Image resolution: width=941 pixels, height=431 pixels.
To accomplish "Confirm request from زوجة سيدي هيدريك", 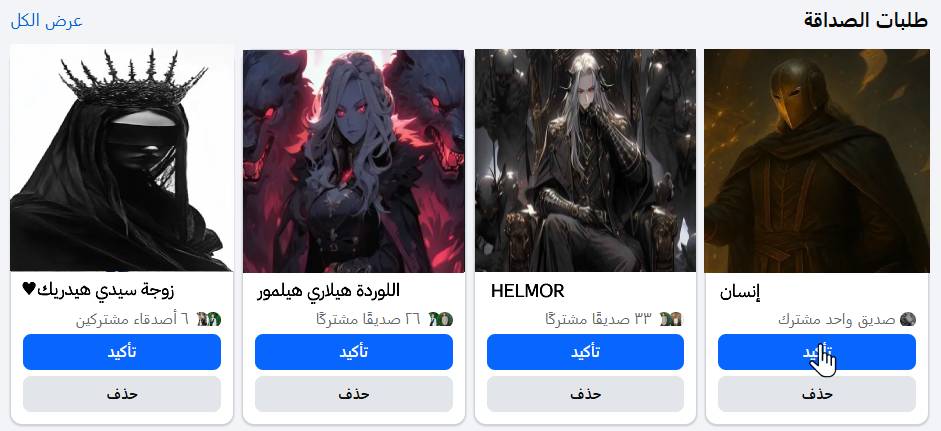I will coord(122,352).
